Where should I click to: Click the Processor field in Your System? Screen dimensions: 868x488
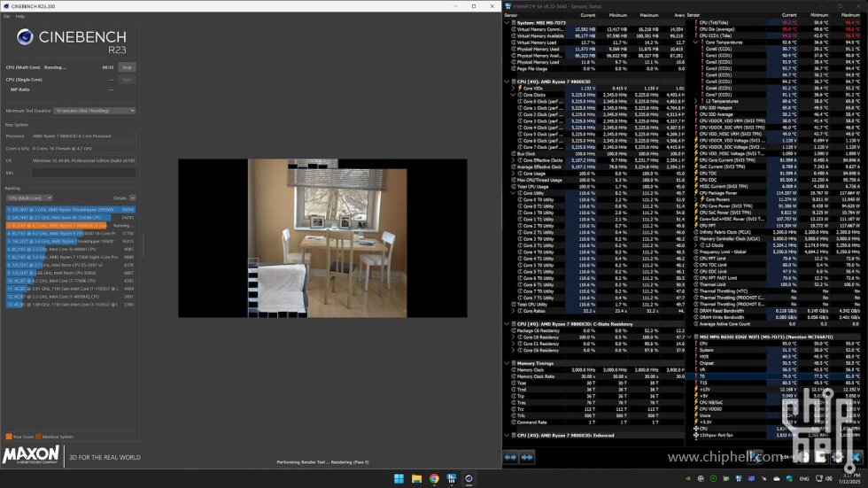point(83,136)
